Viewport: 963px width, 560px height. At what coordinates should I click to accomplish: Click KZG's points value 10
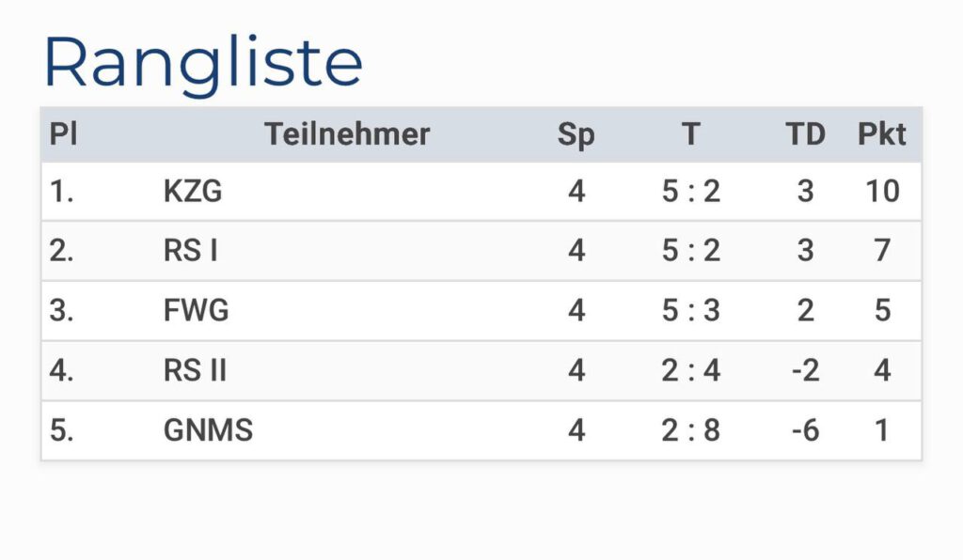[x=882, y=192]
